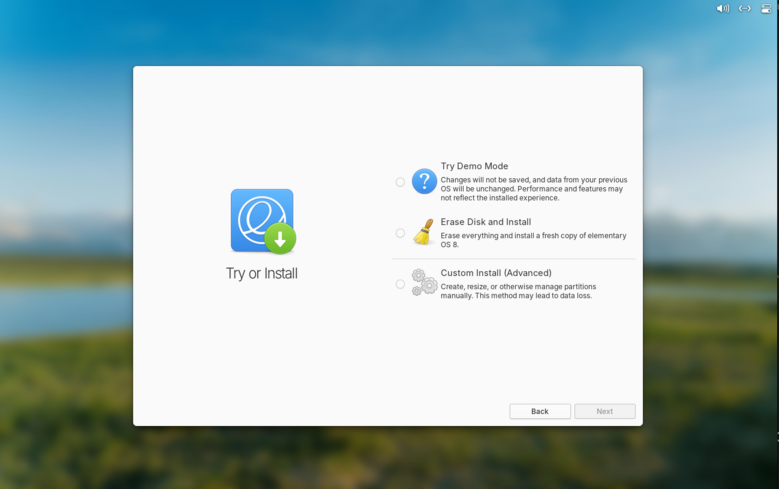Click the "Erase everything and install" description

pos(534,240)
